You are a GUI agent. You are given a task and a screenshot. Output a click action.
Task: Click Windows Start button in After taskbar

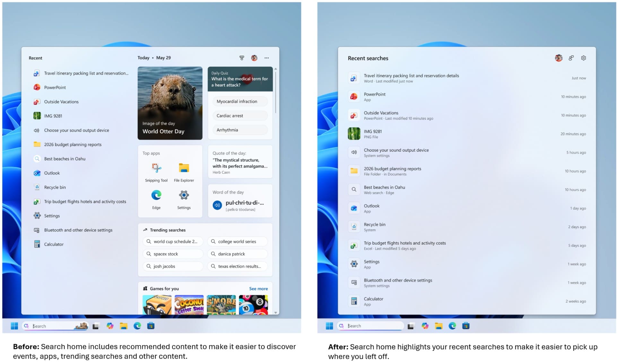coord(329,326)
